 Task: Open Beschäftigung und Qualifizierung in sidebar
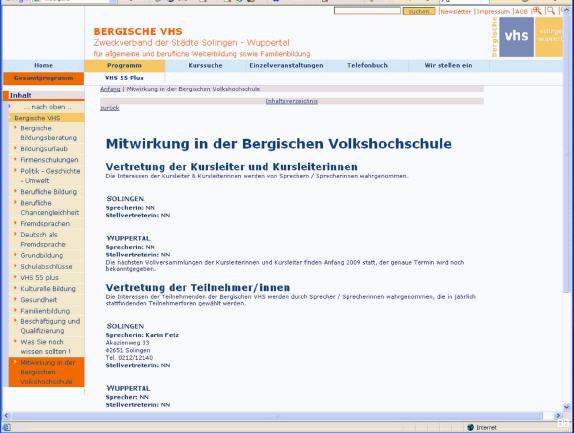click(50, 326)
